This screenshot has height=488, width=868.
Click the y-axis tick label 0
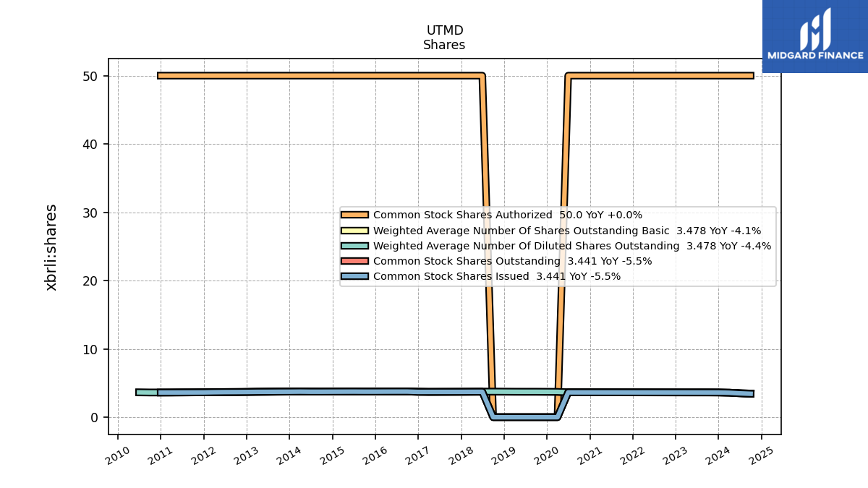click(95, 418)
